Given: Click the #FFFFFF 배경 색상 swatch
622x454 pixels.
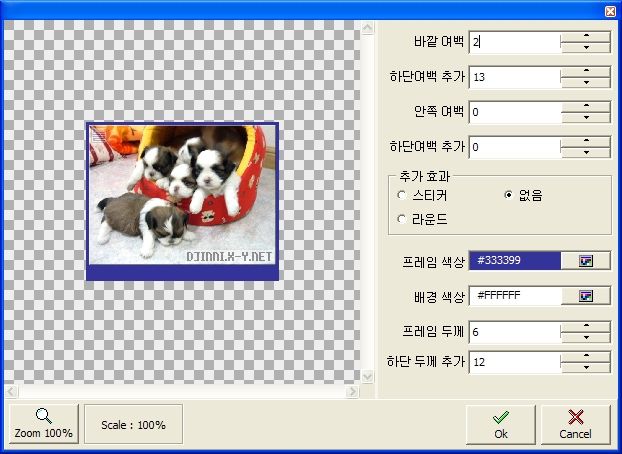Looking at the screenshot, I should click(515, 296).
